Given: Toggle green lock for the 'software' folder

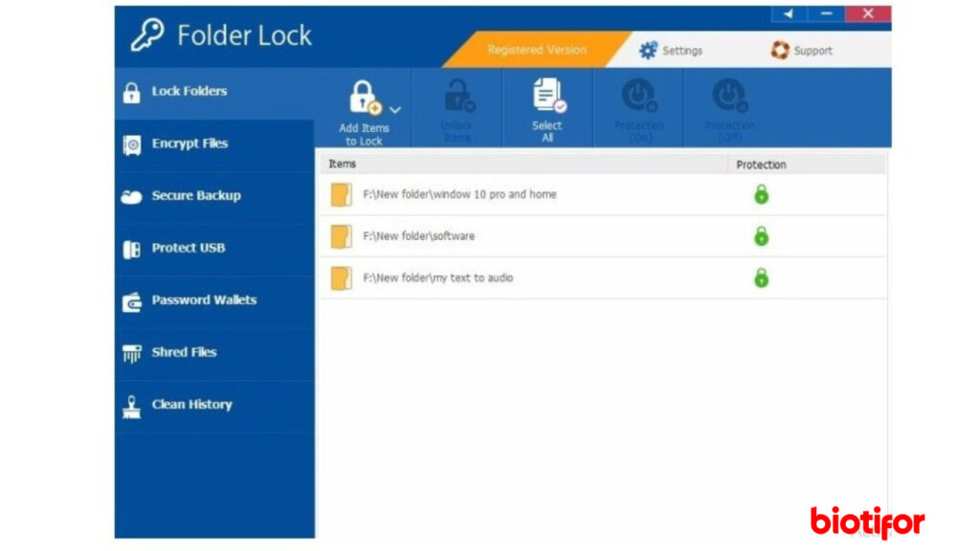Looking at the screenshot, I should click(761, 236).
